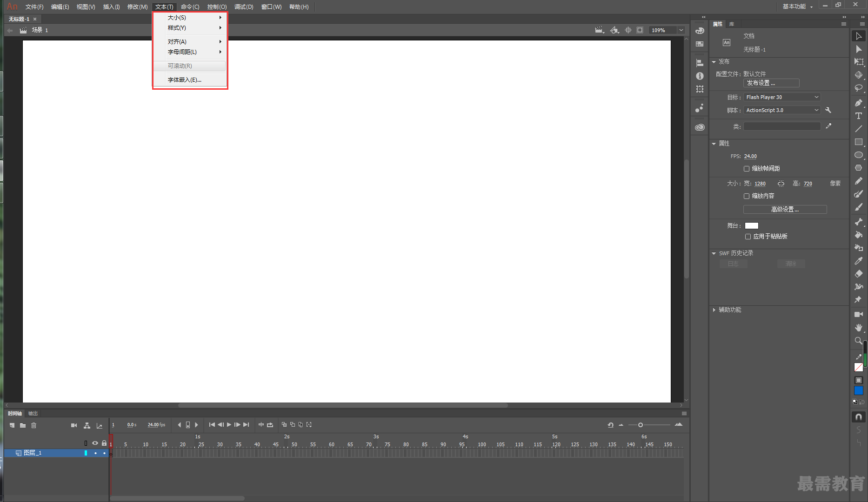Toggle the snap to objects magnet
868x502 pixels.
coord(859,417)
